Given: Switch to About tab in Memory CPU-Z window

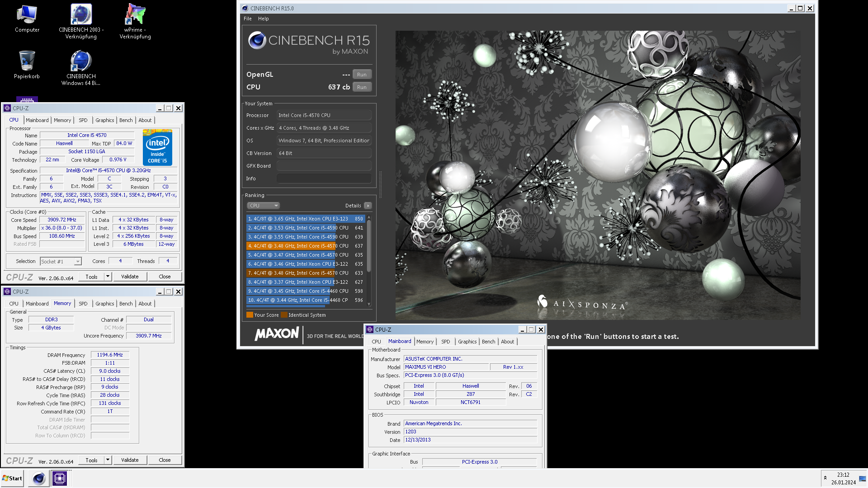Looking at the screenshot, I should click(145, 304).
